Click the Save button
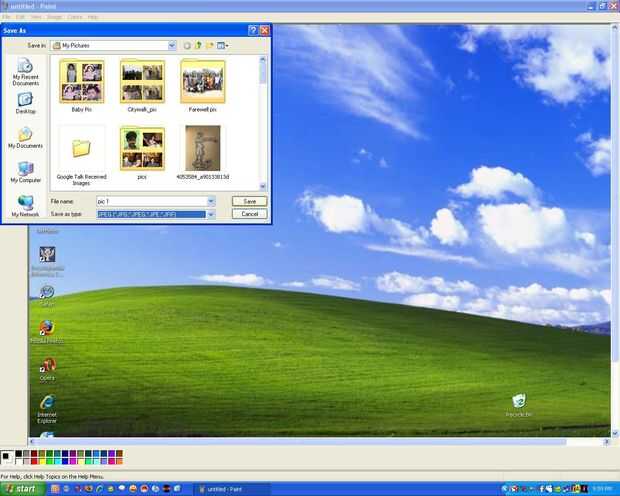620x496 pixels. click(250, 201)
